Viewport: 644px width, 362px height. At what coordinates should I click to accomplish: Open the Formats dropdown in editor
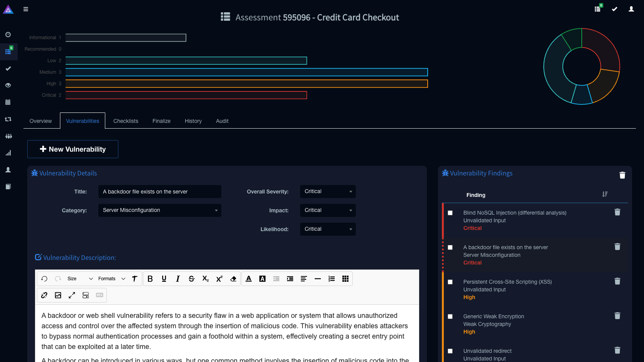pyautogui.click(x=111, y=279)
